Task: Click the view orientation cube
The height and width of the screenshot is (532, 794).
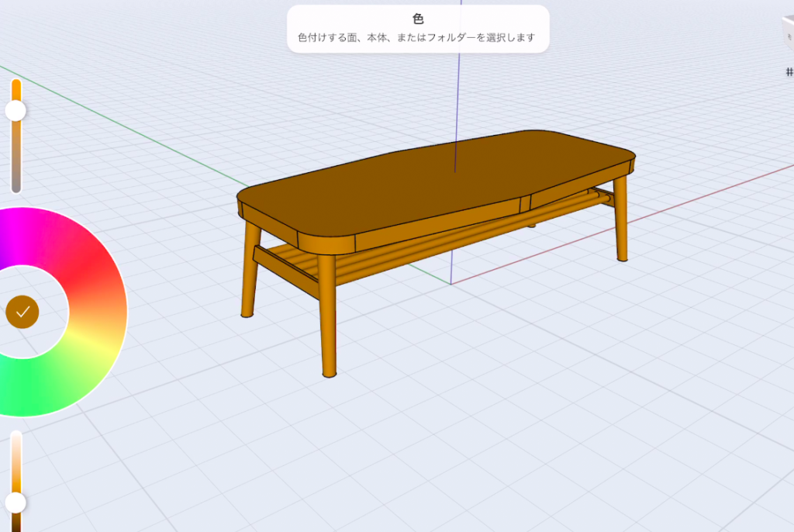Action: click(x=788, y=34)
